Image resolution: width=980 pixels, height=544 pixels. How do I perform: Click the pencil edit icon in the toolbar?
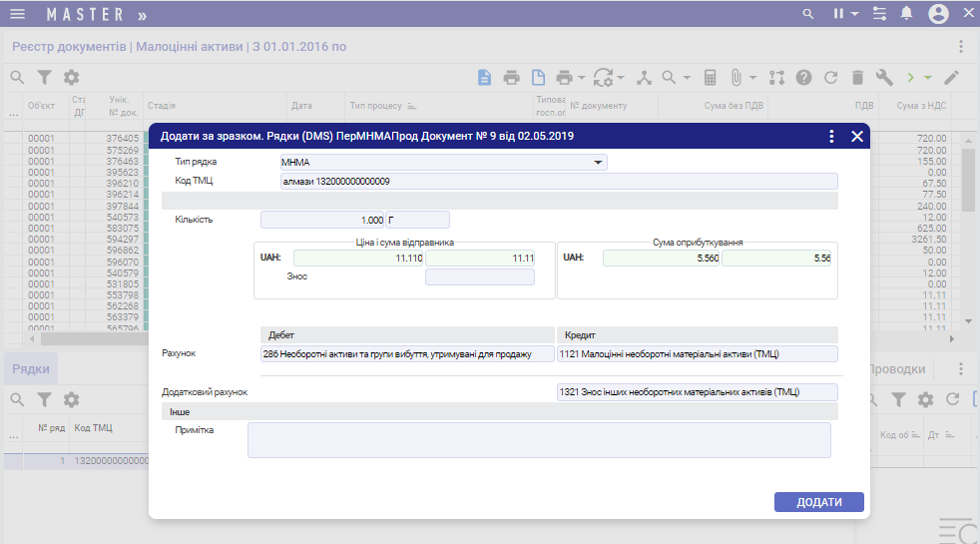click(951, 77)
